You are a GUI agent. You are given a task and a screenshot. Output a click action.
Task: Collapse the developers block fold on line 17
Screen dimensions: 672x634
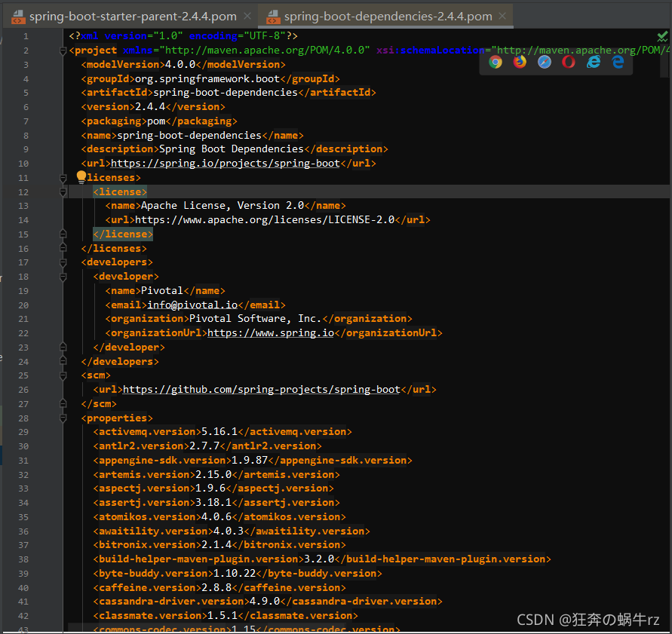click(x=63, y=262)
